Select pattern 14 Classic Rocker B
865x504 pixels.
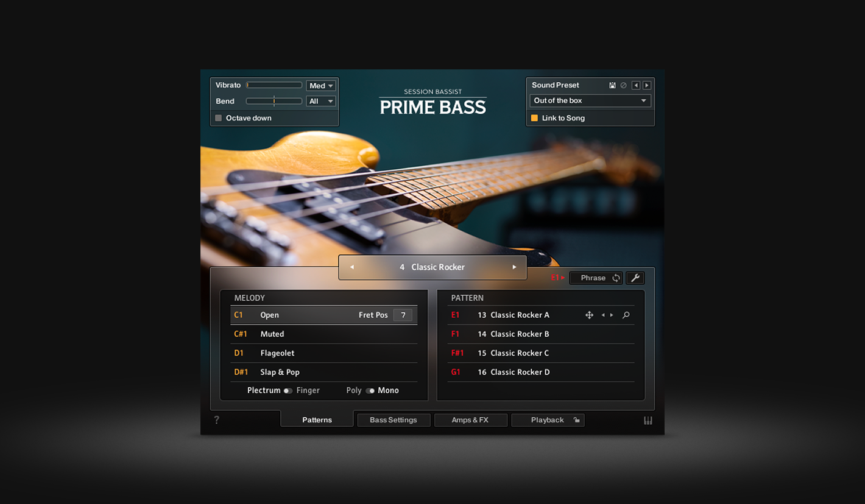pyautogui.click(x=541, y=334)
